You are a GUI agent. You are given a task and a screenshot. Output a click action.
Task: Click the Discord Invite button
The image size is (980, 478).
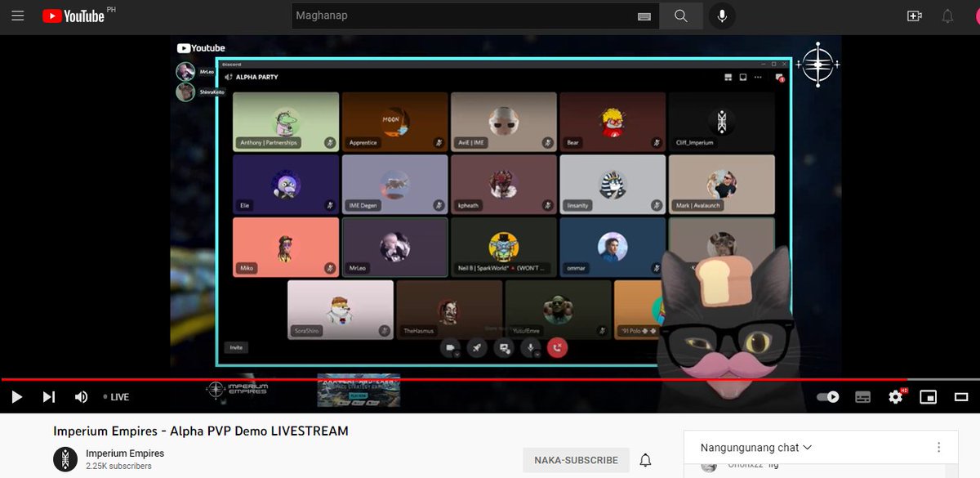click(x=236, y=347)
